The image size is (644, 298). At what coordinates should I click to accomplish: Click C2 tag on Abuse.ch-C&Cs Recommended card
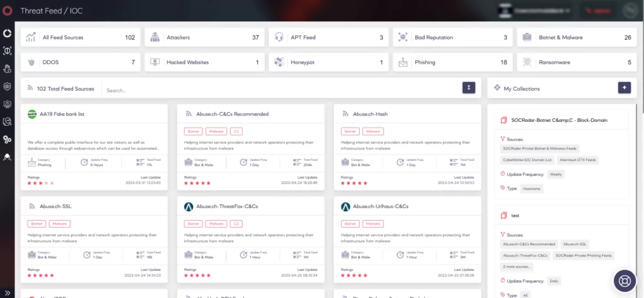(236, 131)
